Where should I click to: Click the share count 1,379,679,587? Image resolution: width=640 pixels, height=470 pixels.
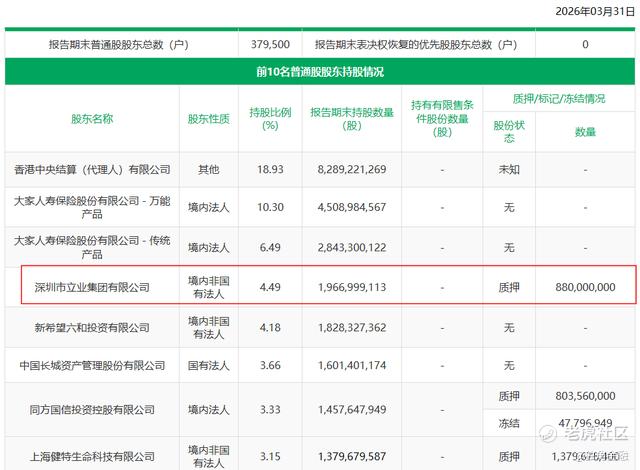click(352, 457)
